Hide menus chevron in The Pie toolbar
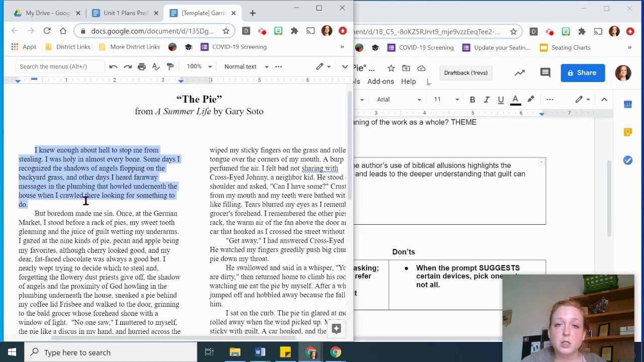 point(345,66)
